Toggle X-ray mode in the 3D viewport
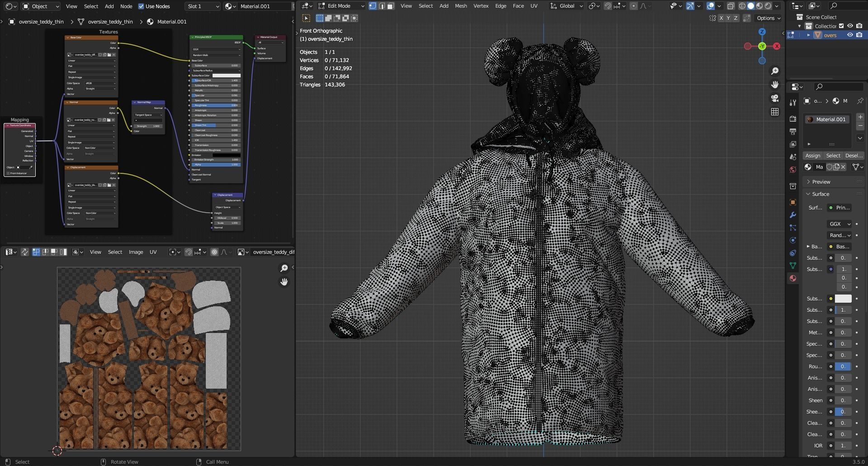Viewport: 868px width, 466px height. click(x=731, y=6)
